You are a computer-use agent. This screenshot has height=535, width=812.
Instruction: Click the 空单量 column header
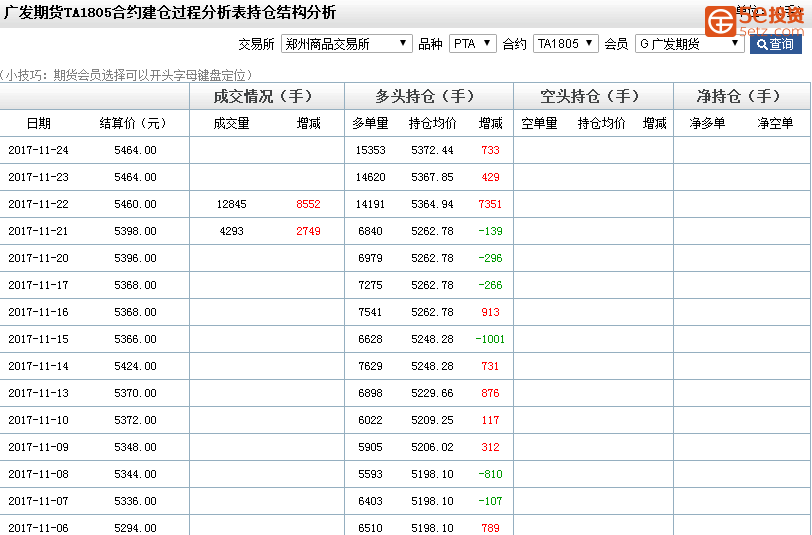click(539, 123)
